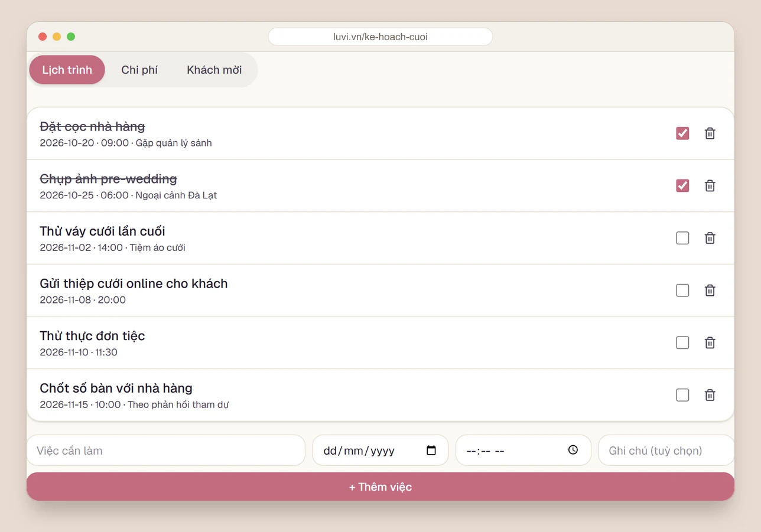Viewport: 761px width, 532px height.
Task: Click the + Thêm việc button
Action: click(380, 487)
